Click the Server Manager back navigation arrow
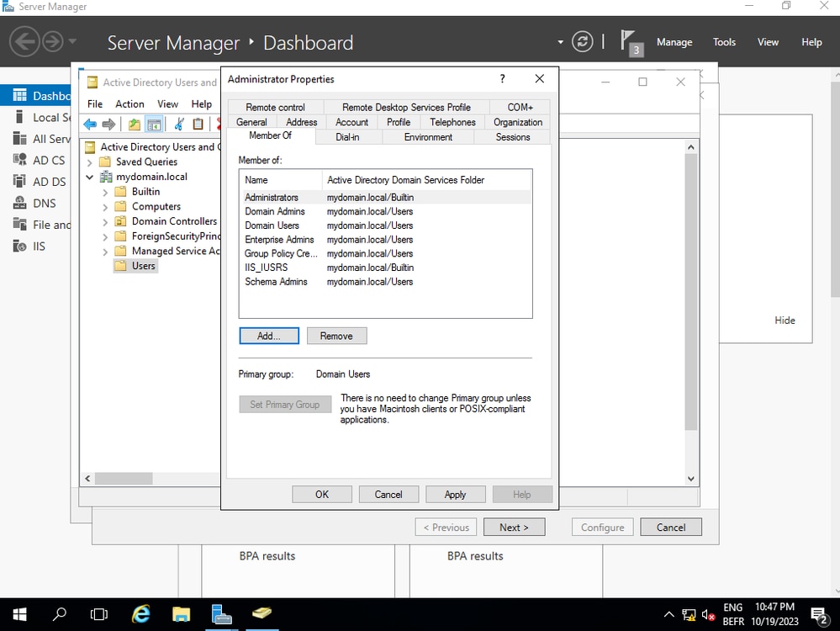840x631 pixels. click(x=24, y=42)
